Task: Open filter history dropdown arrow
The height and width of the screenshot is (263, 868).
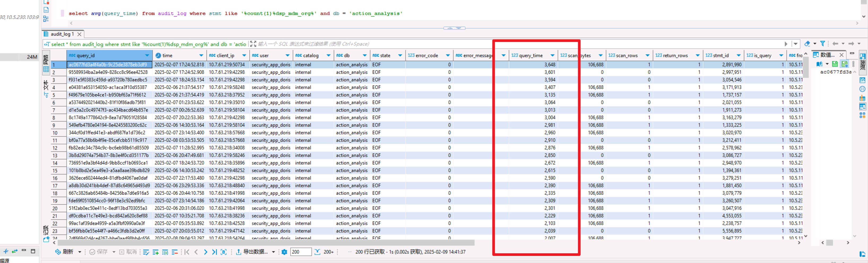Action: [x=796, y=44]
